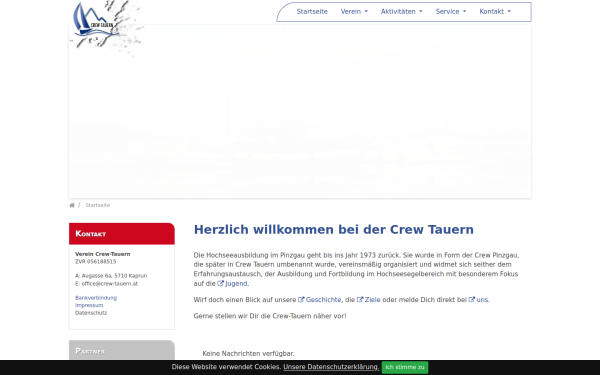Click the large banner image area

tap(300, 111)
